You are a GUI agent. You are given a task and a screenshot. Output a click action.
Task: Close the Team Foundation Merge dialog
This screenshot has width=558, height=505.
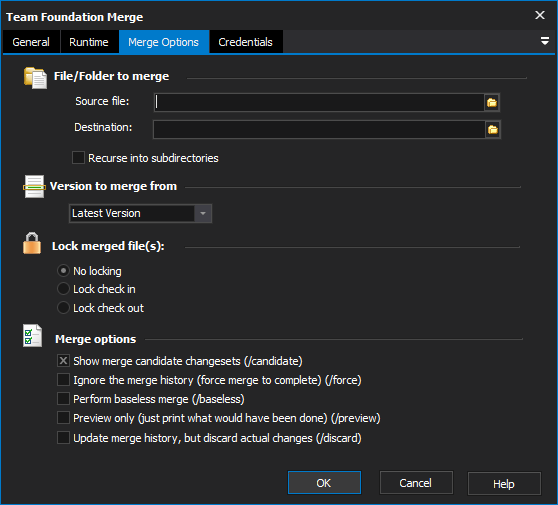[x=539, y=15]
